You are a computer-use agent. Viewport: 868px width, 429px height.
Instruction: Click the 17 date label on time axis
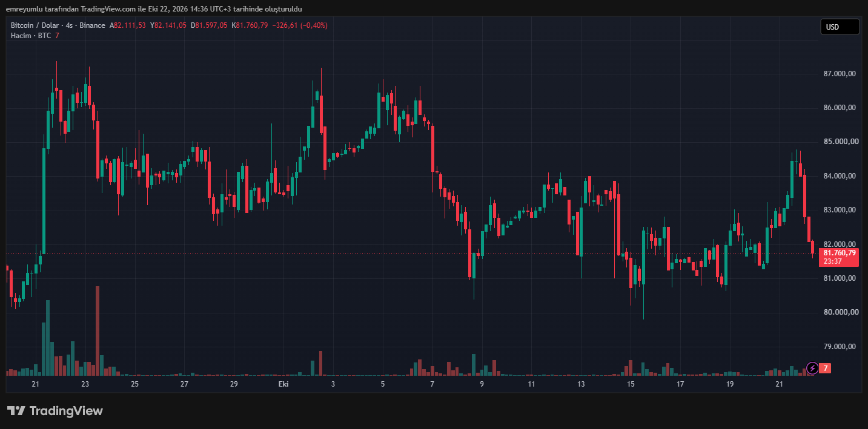point(680,384)
